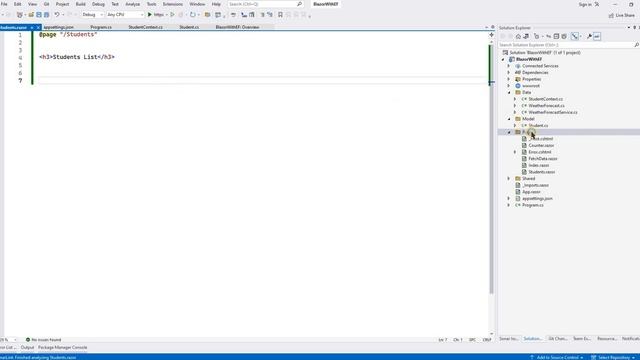Click Start Without Debugging outline play icon
Viewport: 640px width, 360px height.
pyautogui.click(x=172, y=15)
